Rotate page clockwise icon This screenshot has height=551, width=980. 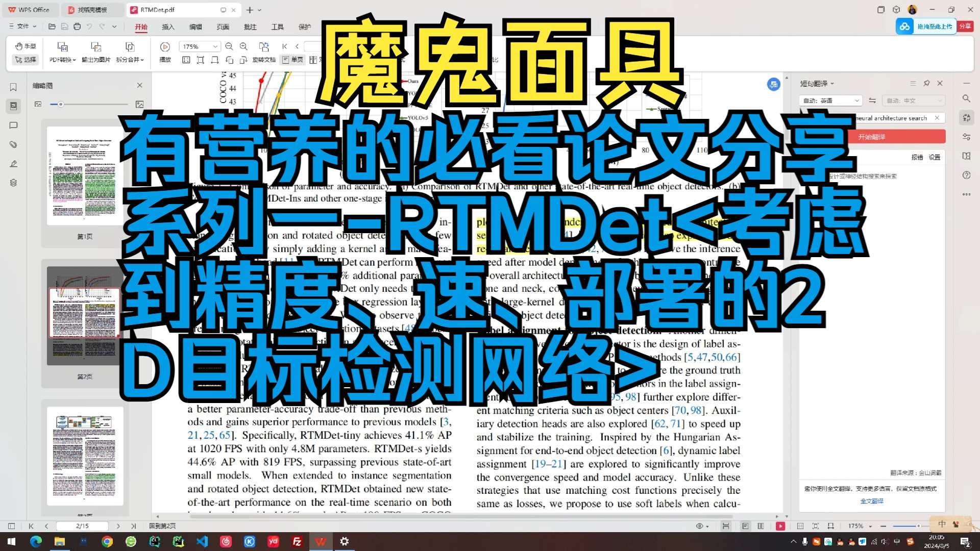[x=243, y=60]
